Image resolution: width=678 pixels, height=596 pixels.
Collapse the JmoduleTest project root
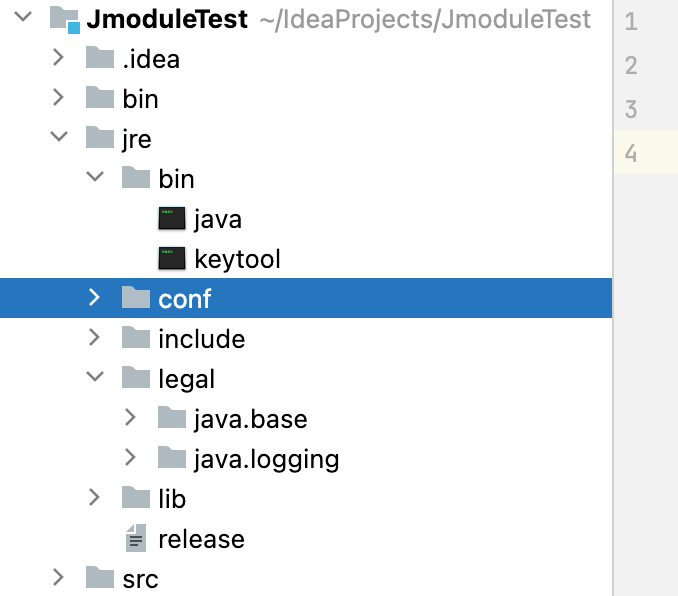coord(24,18)
